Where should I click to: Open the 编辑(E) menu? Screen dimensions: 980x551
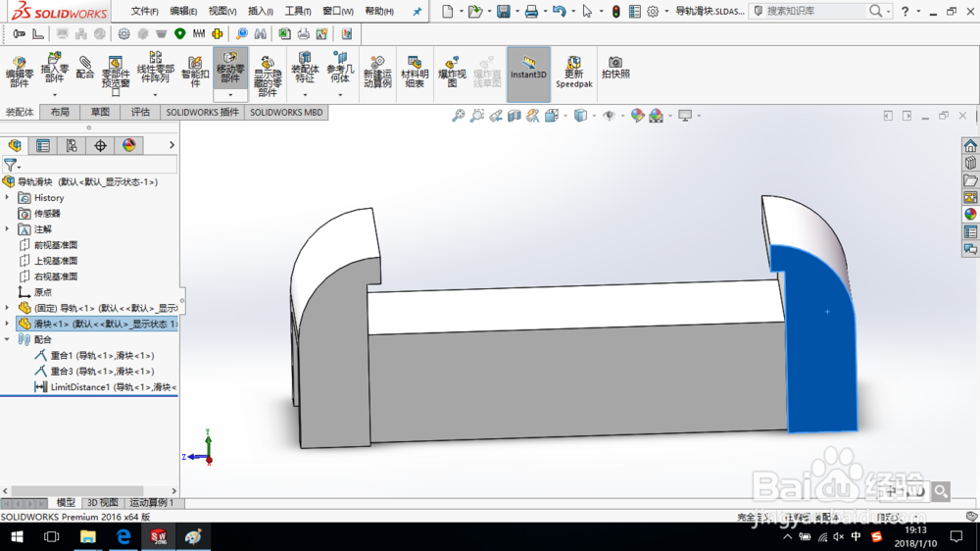click(x=183, y=11)
